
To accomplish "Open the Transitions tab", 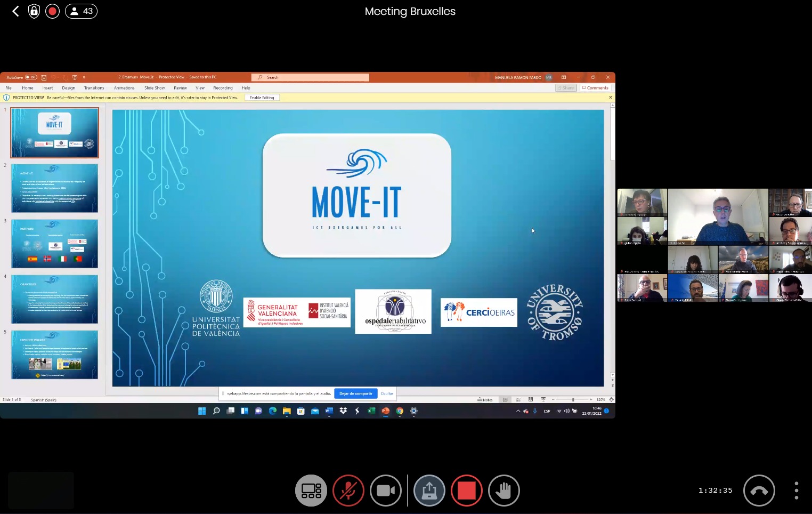I will click(x=94, y=88).
